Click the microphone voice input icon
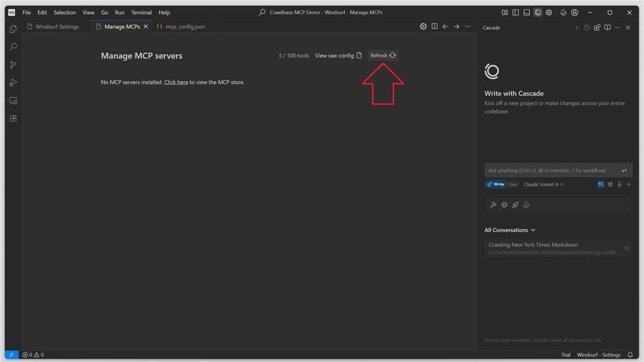 [x=620, y=184]
